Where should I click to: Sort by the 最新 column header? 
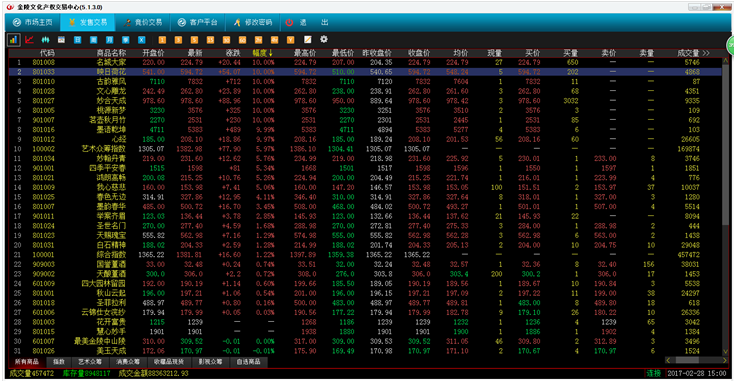[x=195, y=53]
